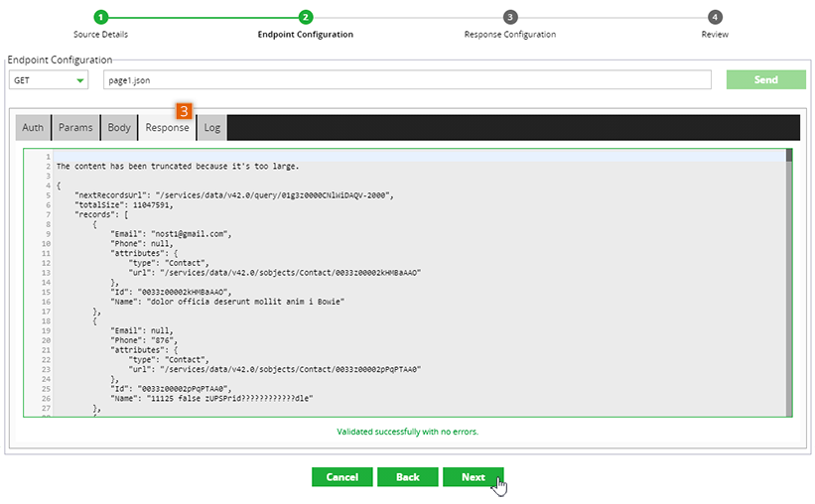Click the 'Validated successfully with no errors' message

coord(407,432)
